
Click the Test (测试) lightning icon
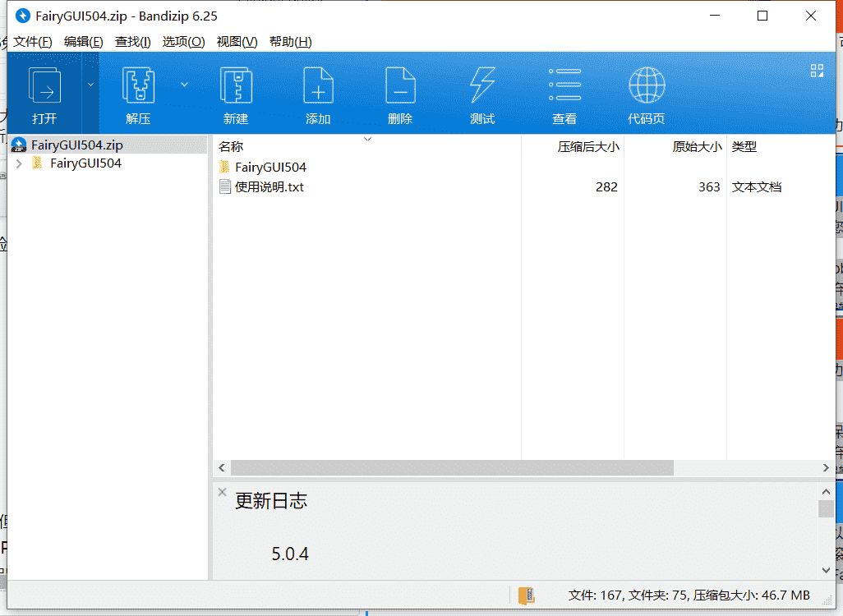pyautogui.click(x=482, y=85)
